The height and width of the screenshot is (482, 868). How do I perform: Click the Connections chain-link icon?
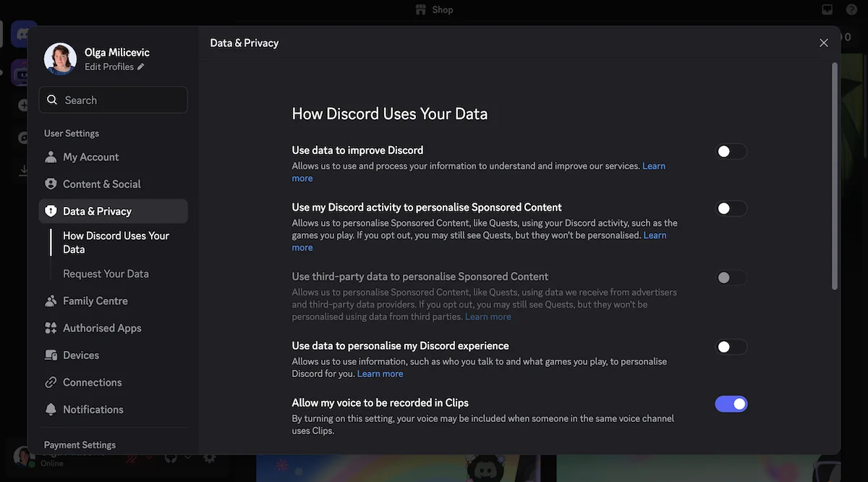click(x=51, y=382)
